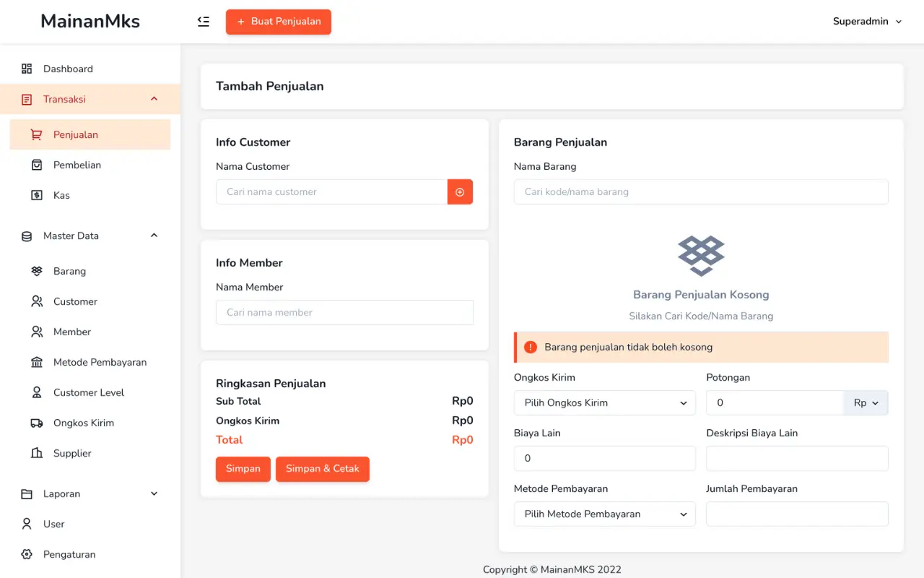Click the Ongkos Kirim truck icon

click(x=37, y=423)
